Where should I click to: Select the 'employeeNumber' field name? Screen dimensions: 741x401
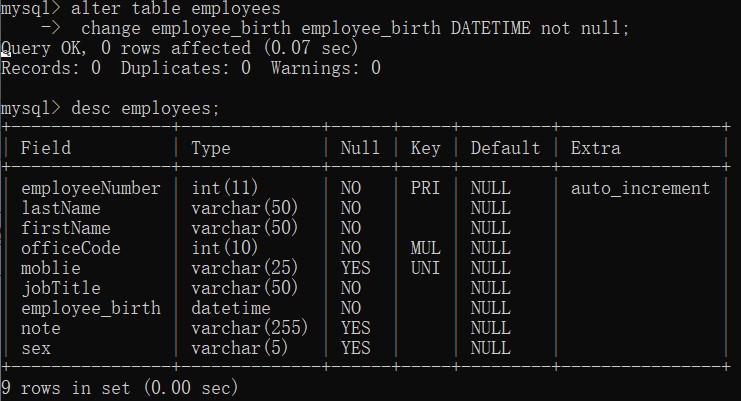point(91,188)
